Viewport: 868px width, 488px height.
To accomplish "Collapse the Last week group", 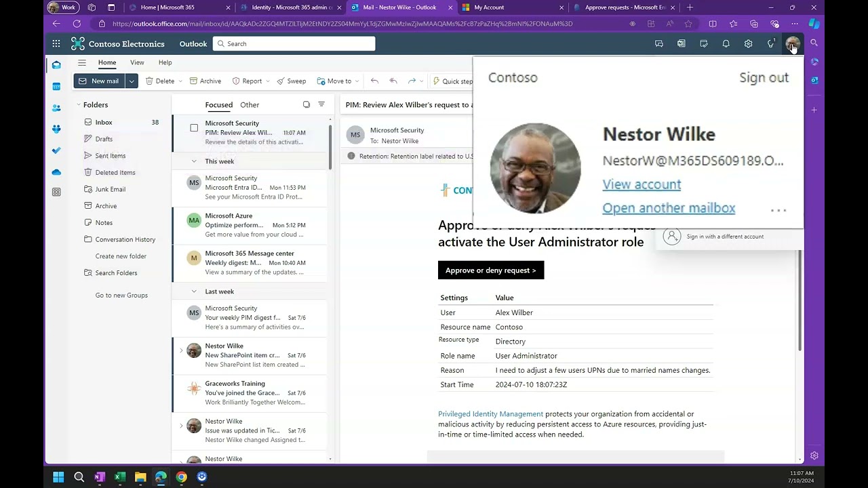I will click(194, 291).
